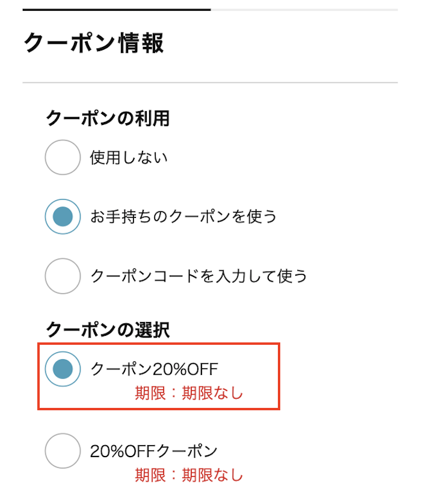Click the expiry text under 20%OFFクーポン
This screenshot has width=421, height=504.
tap(189, 476)
